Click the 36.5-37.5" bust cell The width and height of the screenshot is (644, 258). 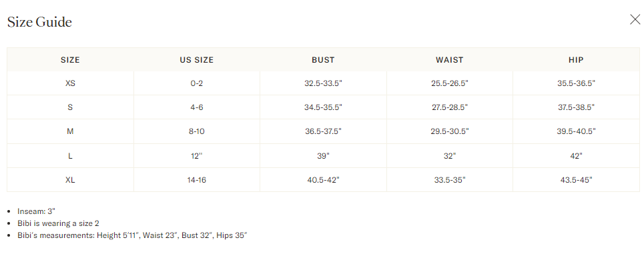point(323,131)
